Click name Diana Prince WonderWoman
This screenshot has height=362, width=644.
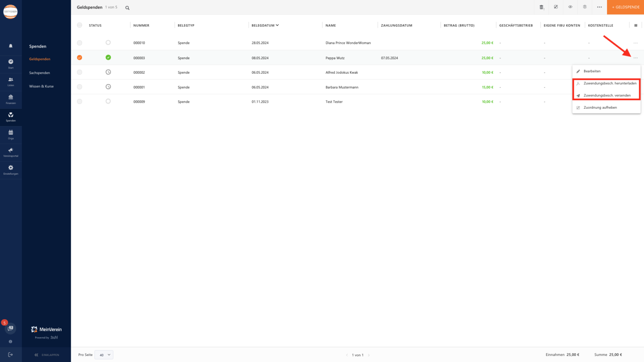(348, 43)
